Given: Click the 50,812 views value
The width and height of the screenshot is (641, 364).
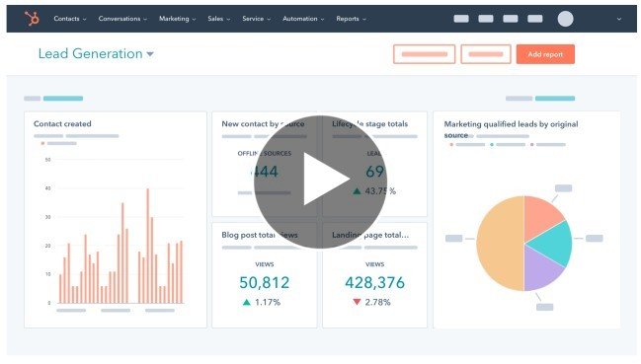Looking at the screenshot, I should (264, 282).
